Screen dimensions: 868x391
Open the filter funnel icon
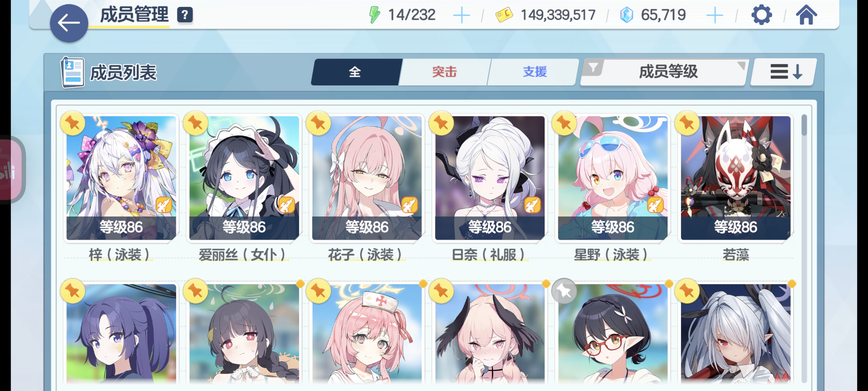click(x=593, y=68)
